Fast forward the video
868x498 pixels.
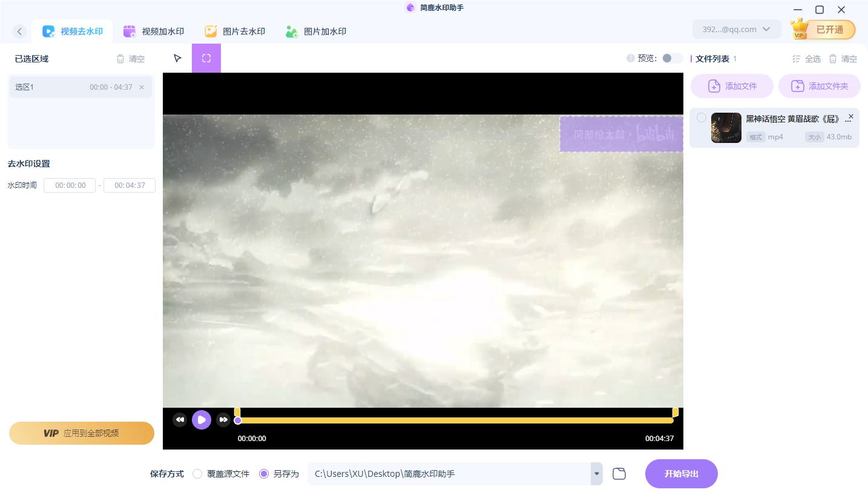click(223, 420)
